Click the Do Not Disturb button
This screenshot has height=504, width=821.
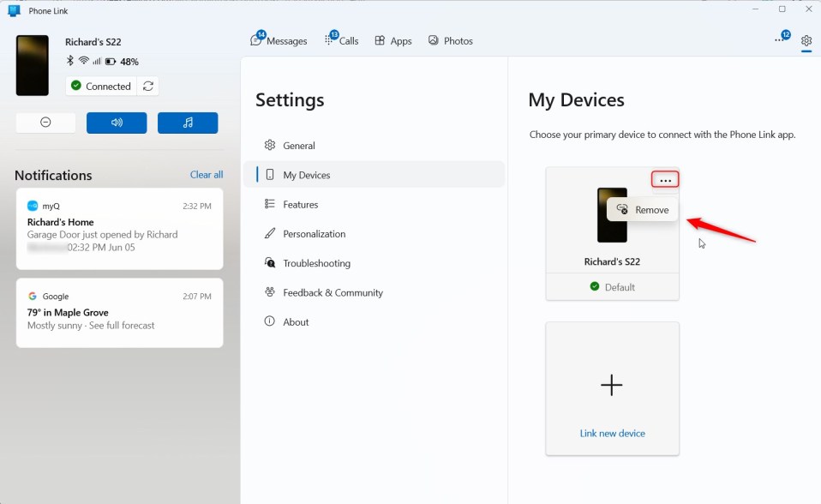pos(45,123)
